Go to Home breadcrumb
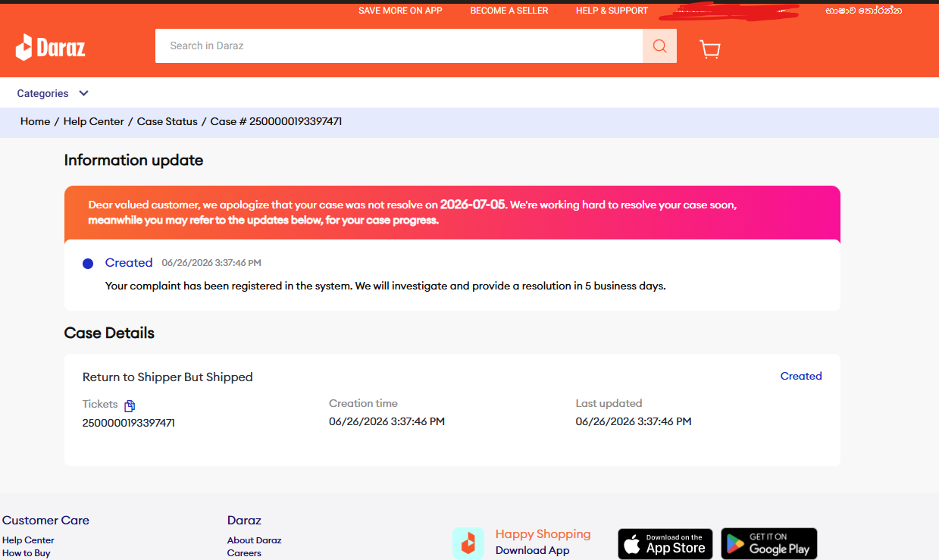Viewport: 939px width, 560px height. (x=35, y=121)
